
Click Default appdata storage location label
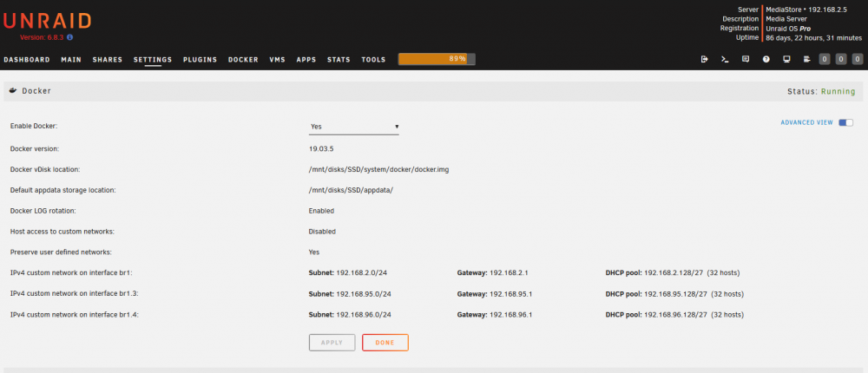click(x=62, y=190)
